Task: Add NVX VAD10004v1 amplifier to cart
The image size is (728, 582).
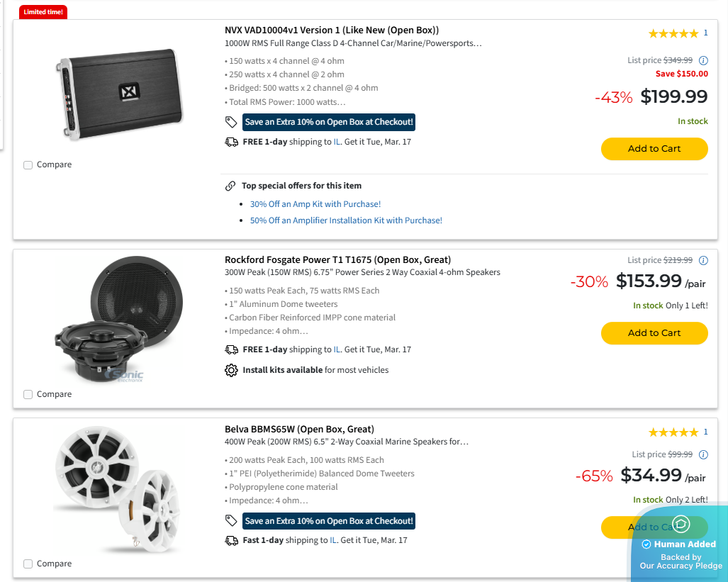Action: click(654, 149)
